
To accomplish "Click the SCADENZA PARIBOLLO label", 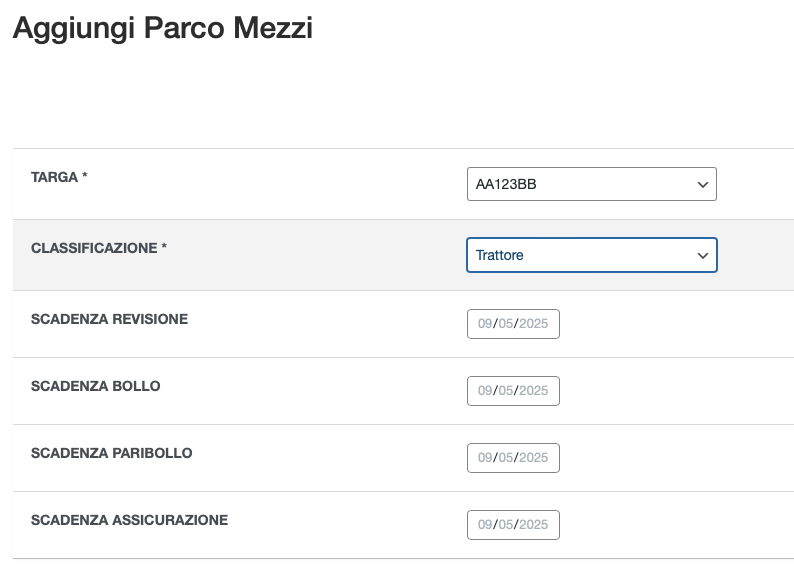I will tap(111, 453).
